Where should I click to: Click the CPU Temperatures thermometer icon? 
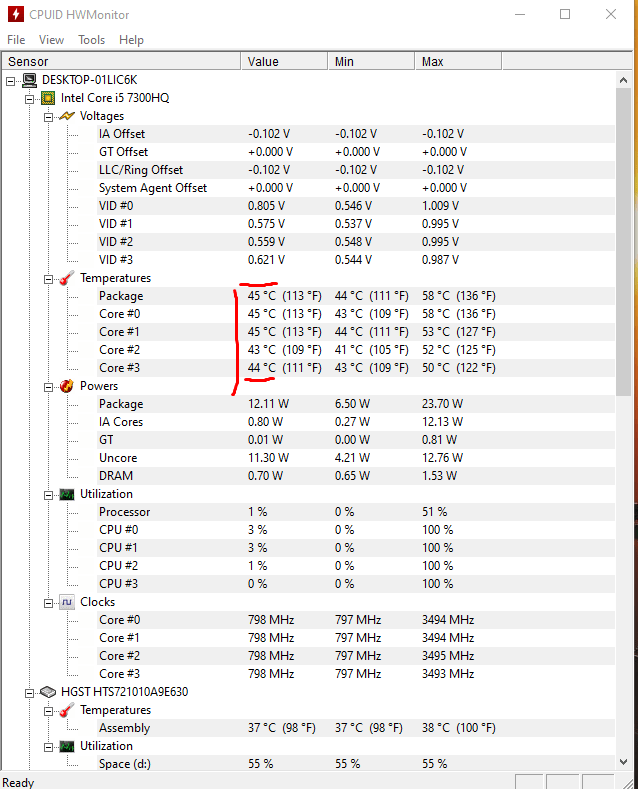click(67, 278)
